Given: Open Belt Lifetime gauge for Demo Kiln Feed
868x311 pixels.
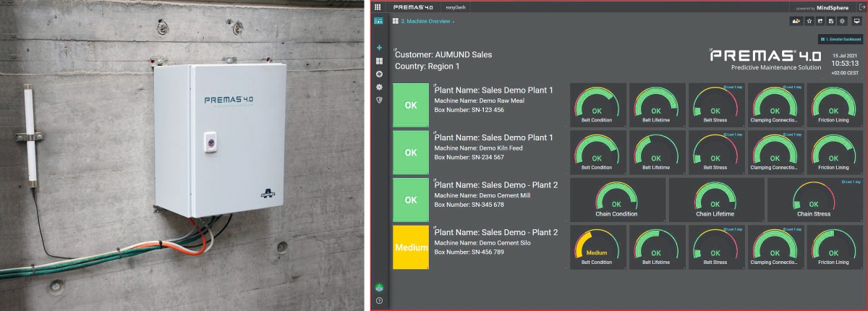Looking at the screenshot, I should pyautogui.click(x=656, y=153).
